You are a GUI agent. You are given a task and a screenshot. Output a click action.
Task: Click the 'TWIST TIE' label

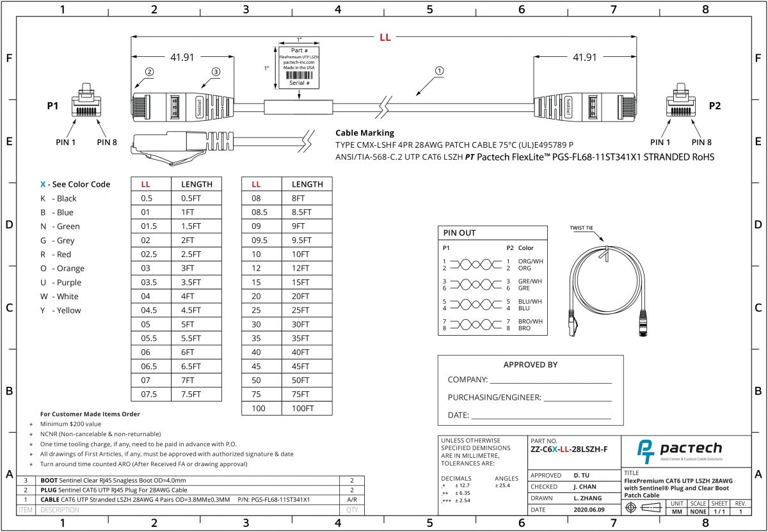tap(582, 228)
